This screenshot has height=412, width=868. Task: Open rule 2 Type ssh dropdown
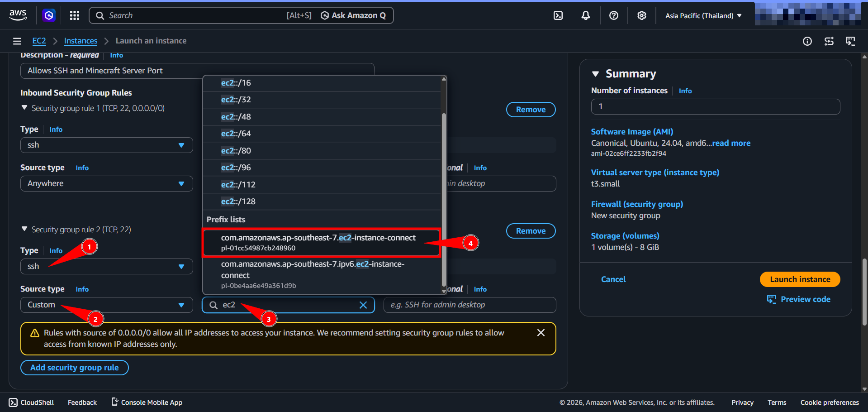pyautogui.click(x=107, y=267)
